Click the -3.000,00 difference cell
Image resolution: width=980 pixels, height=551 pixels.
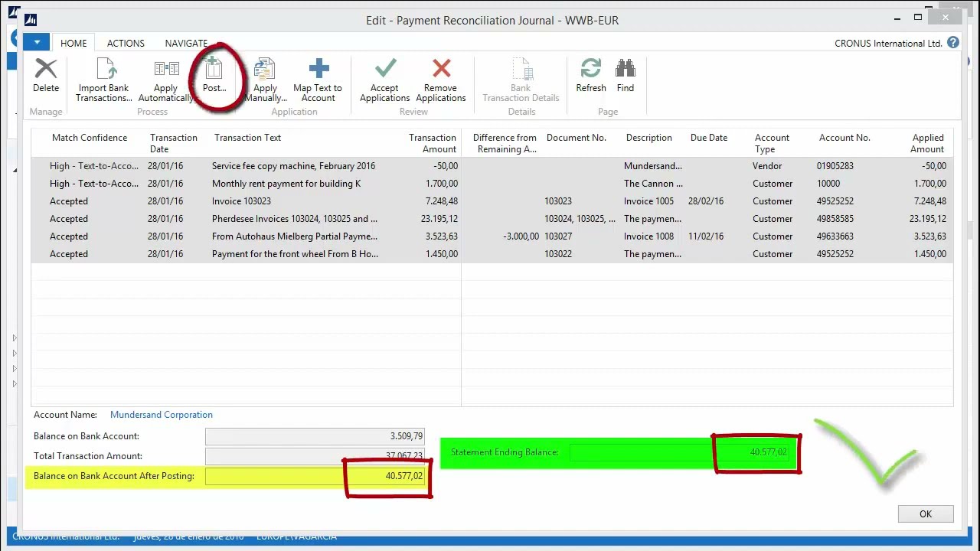(521, 236)
